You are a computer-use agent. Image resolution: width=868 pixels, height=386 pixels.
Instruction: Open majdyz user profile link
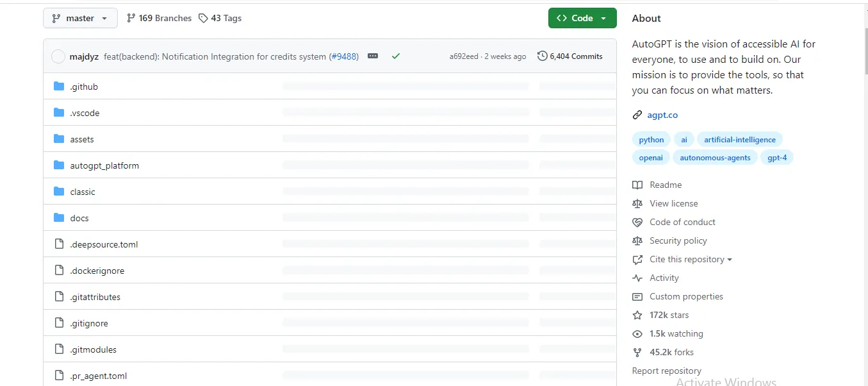[84, 56]
